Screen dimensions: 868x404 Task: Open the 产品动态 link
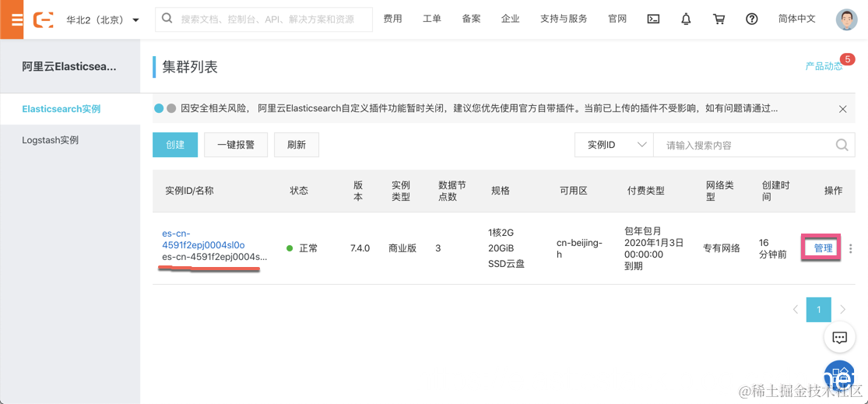coord(824,66)
